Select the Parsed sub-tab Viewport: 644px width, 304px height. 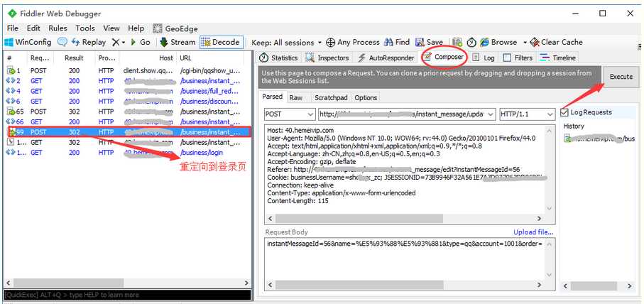273,97
